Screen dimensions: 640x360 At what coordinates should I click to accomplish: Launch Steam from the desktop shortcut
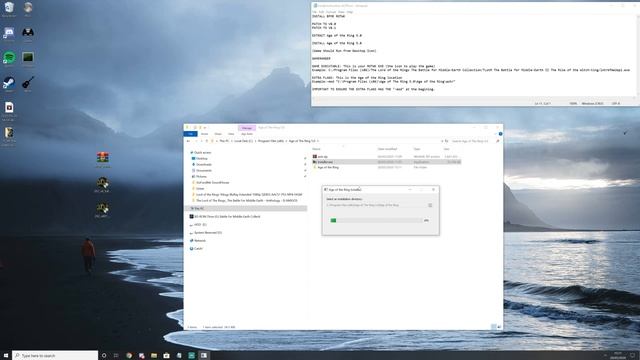[9, 83]
